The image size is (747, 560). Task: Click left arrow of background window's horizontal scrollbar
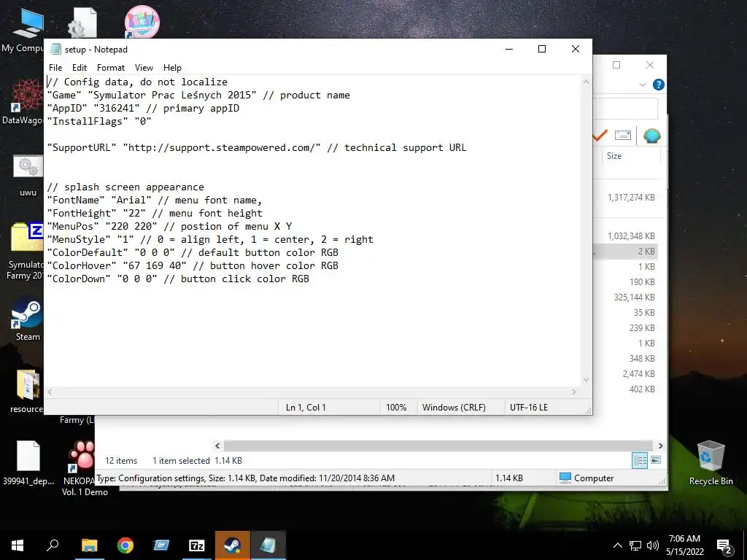point(217,446)
